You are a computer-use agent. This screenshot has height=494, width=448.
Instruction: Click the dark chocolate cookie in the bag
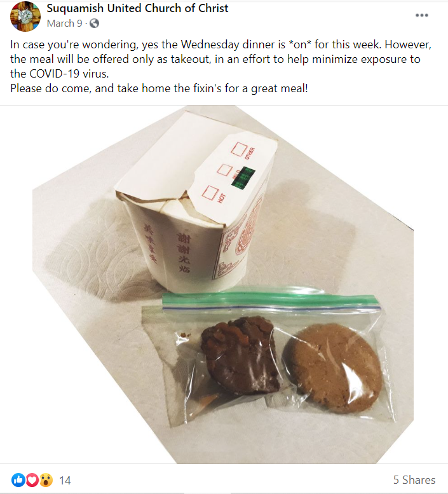[240, 353]
